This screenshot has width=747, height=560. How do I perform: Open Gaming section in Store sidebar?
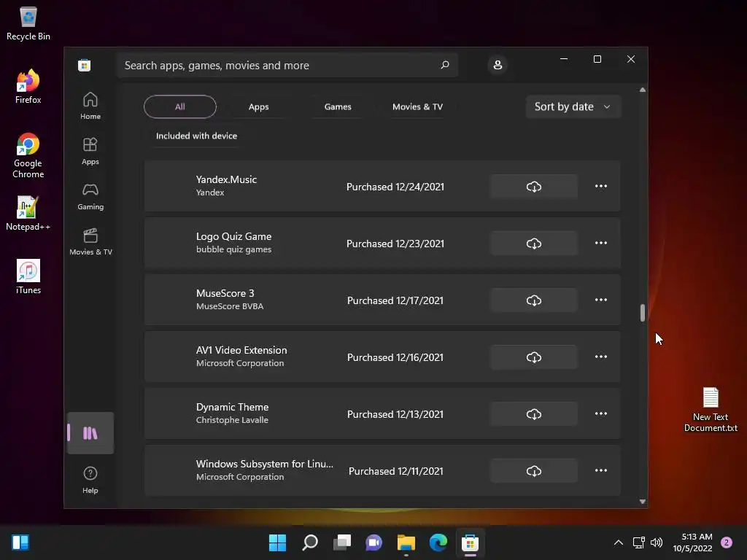click(90, 196)
